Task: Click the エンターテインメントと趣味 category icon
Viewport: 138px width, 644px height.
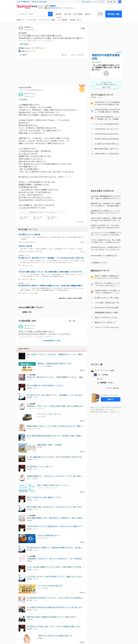Action: 92,371
